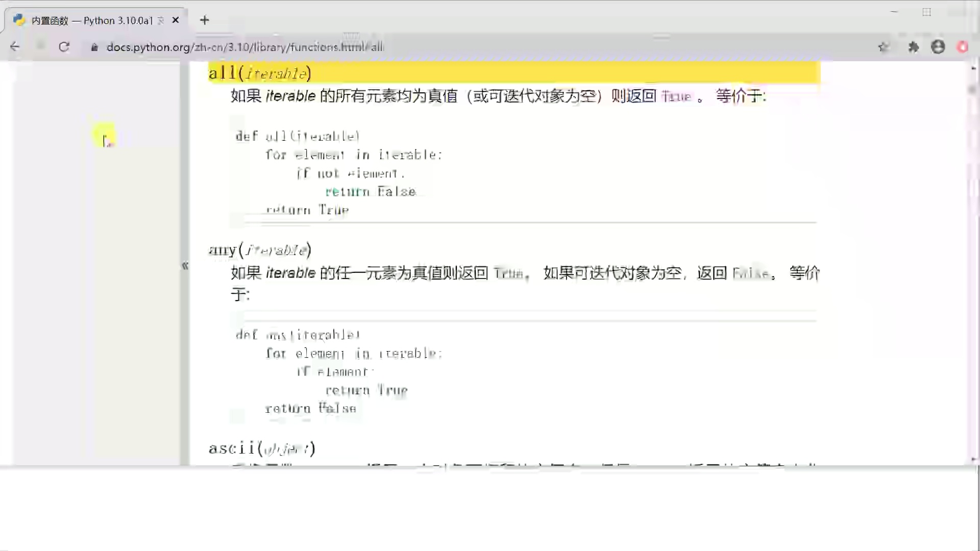Click the True keyword in the all description
The image size is (980, 551).
676,96
